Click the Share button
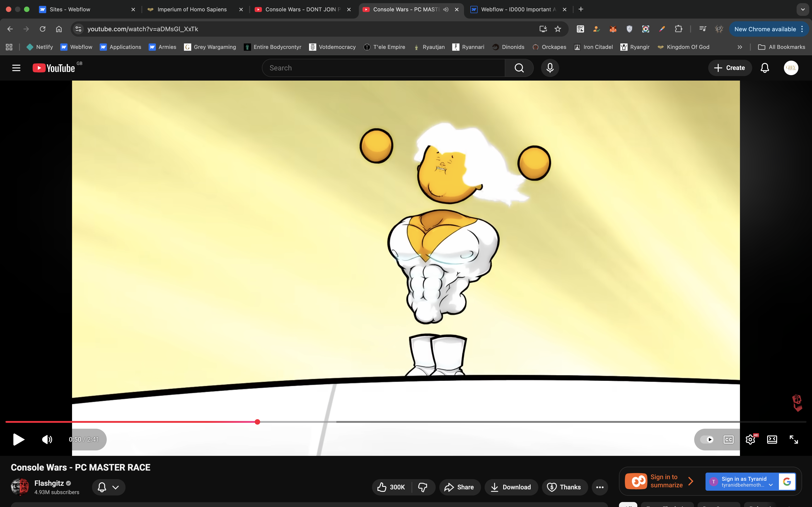Screen dimensions: 812x507 point(459,487)
